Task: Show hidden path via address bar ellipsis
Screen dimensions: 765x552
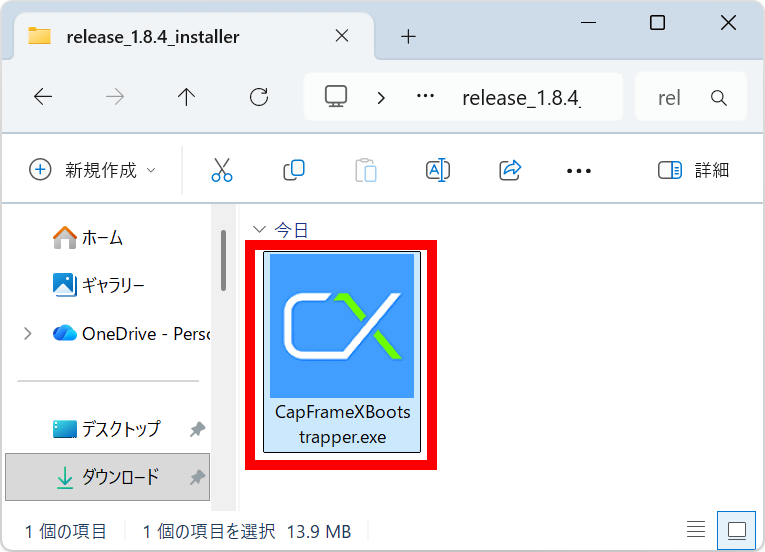Action: coord(425,96)
